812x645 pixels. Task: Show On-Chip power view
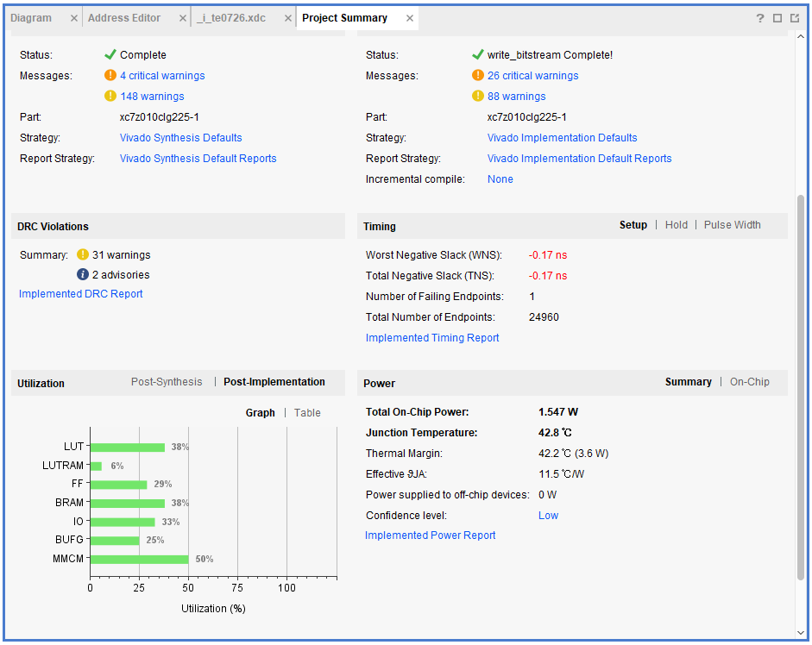(749, 382)
